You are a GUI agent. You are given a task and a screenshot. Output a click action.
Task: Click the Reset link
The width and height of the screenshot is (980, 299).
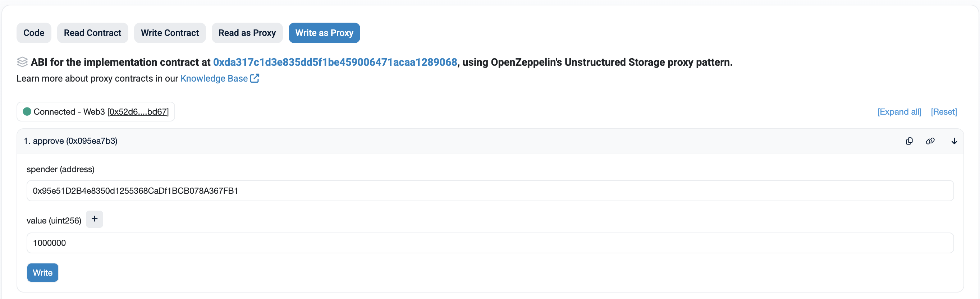943,112
